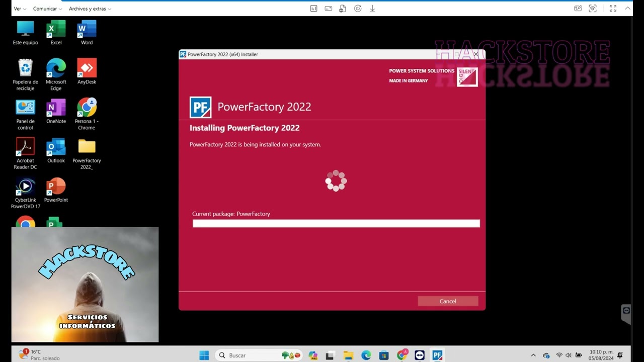Open File Explorer from the taskbar

pos(348,355)
